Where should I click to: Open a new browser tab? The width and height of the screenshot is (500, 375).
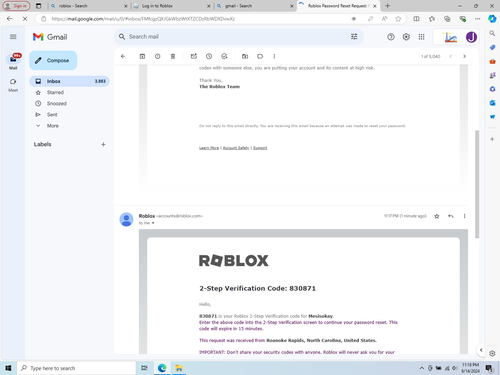[x=387, y=6]
